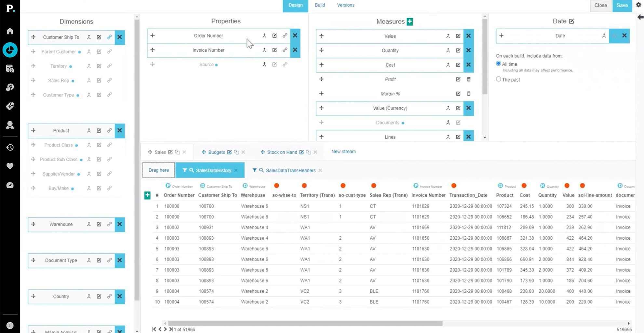Open the Budgets stream tab
This screenshot has width=644, height=333.
[x=216, y=152]
